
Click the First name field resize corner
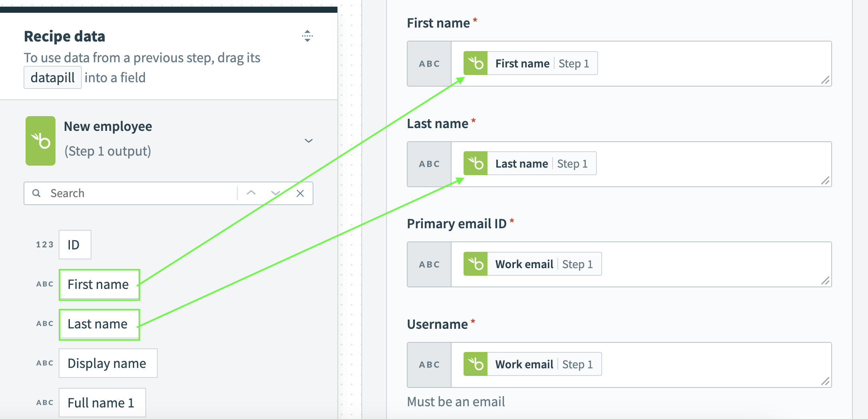825,80
